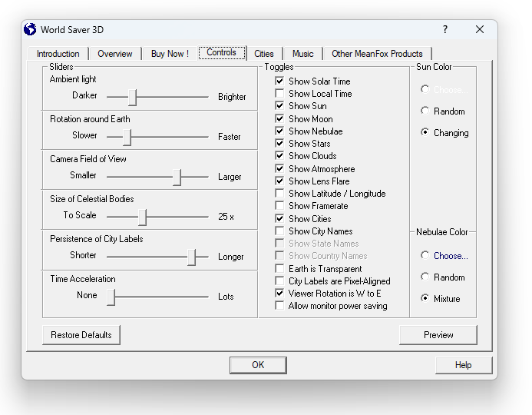
Task: Click the 'Lots' time acceleration label
Action: [x=226, y=297]
